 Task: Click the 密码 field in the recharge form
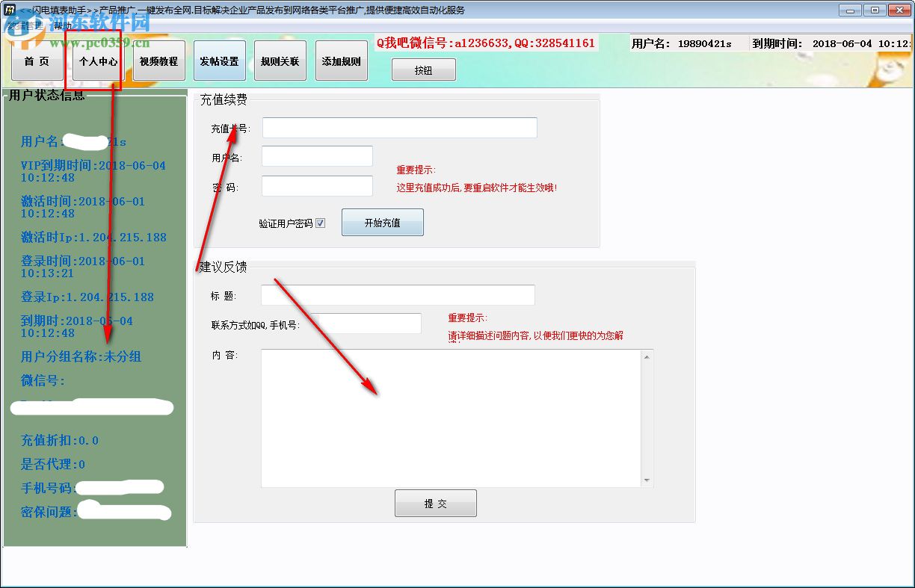(316, 185)
